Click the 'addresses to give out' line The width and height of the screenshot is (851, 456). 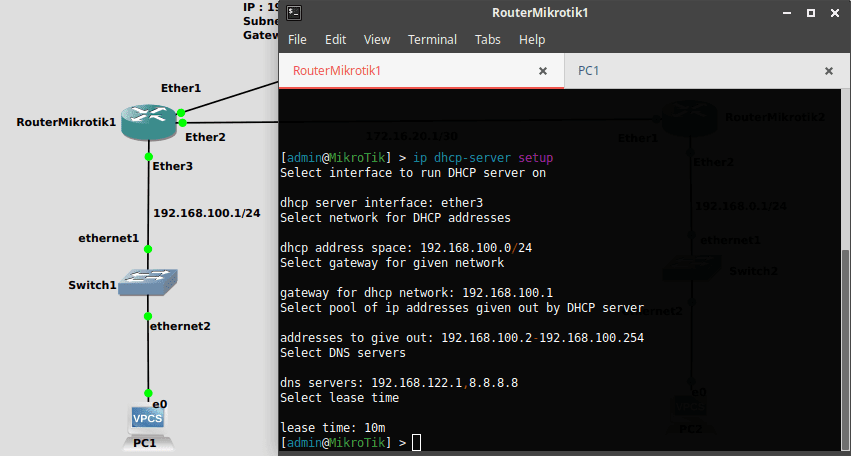coord(462,338)
